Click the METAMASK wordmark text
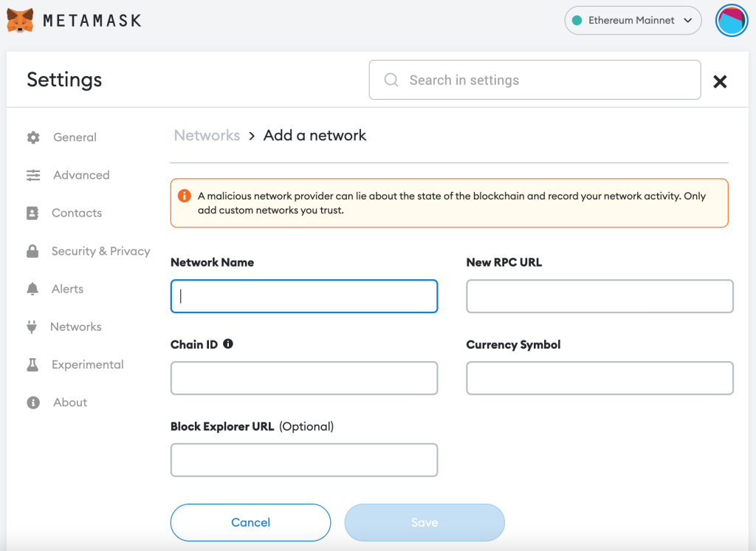Viewport: 756px width, 551px height. (x=92, y=21)
